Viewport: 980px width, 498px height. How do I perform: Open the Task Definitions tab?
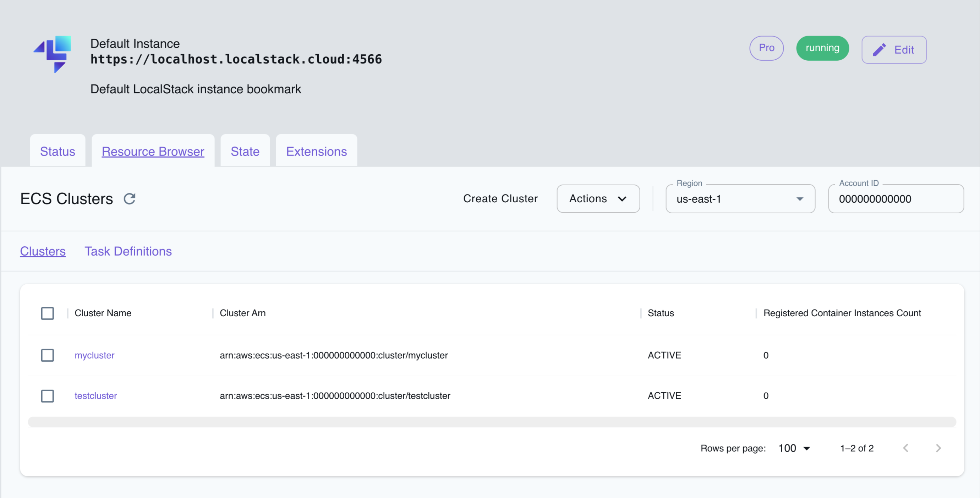pos(128,251)
